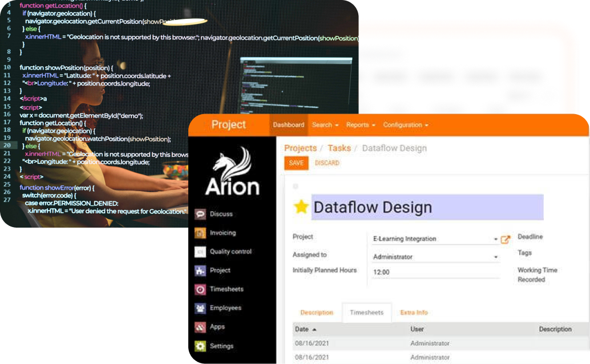
Task: Open the Apps icon in sidebar
Action: coord(200,327)
